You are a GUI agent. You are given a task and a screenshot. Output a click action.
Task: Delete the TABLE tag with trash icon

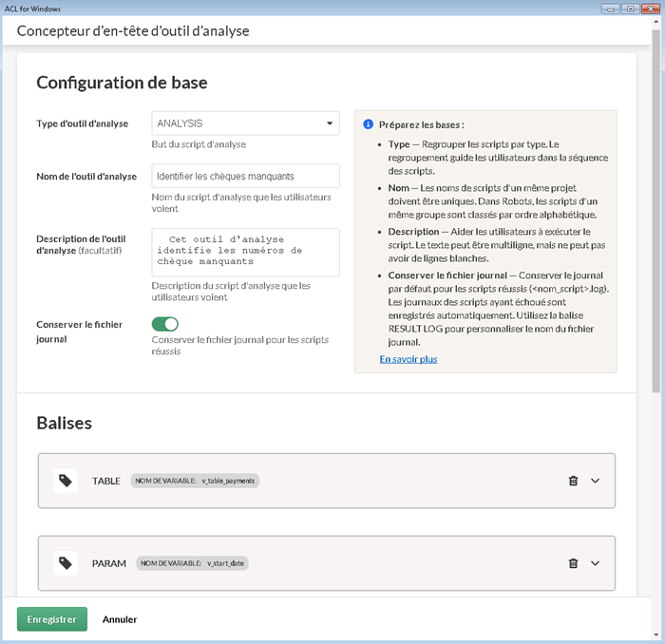573,481
